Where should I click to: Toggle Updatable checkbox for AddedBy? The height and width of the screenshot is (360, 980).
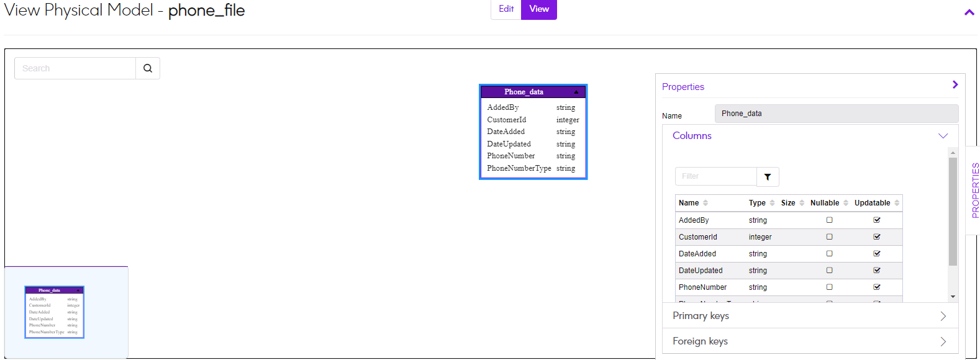[877, 220]
